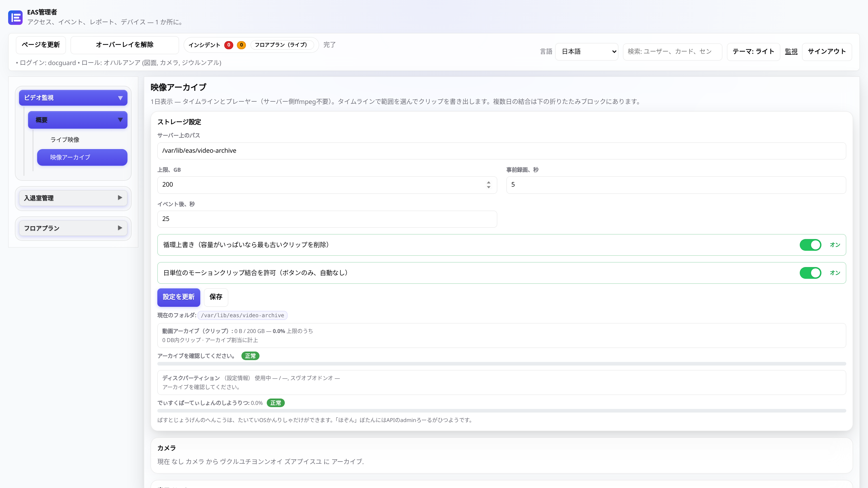This screenshot has width=868, height=488.
Task: Open the 言語 language dropdown
Action: (587, 52)
